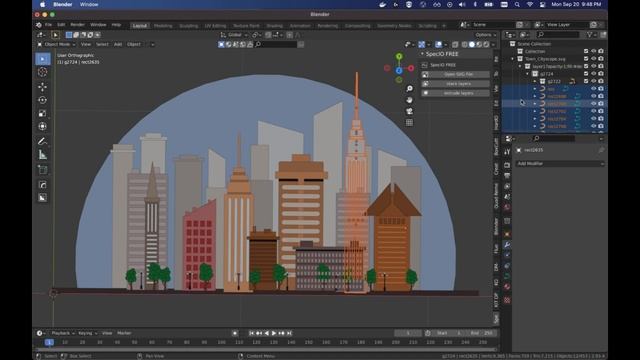Screen dimensions: 640x360
Task: Open macOS Spotlight search icon
Action: (517, 4)
